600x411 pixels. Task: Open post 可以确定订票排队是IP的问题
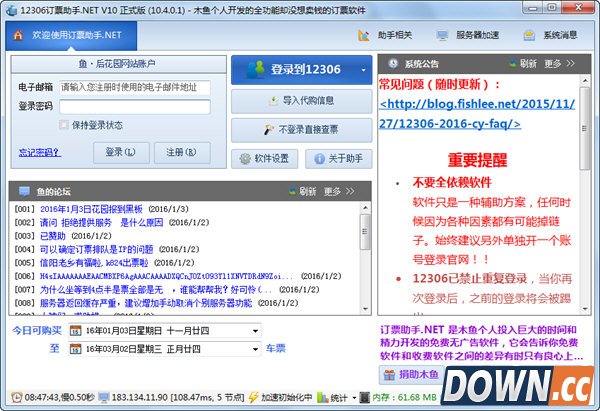pos(96,249)
